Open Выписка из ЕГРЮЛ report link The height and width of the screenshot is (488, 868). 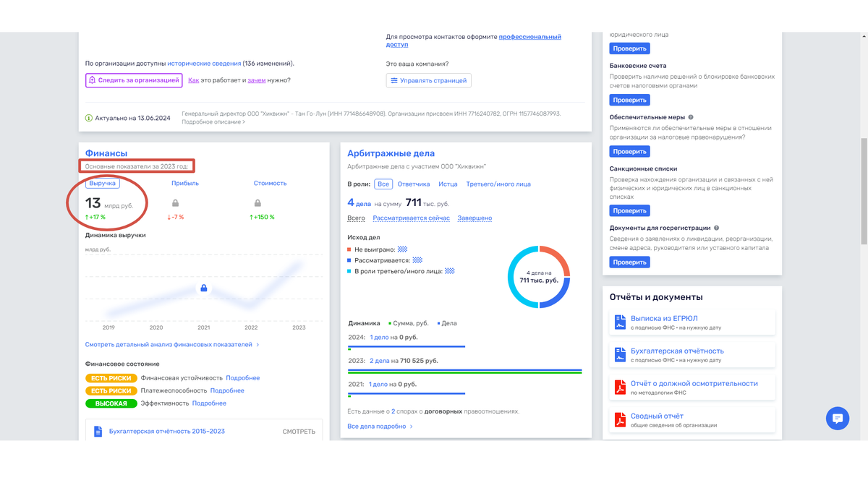(x=664, y=318)
